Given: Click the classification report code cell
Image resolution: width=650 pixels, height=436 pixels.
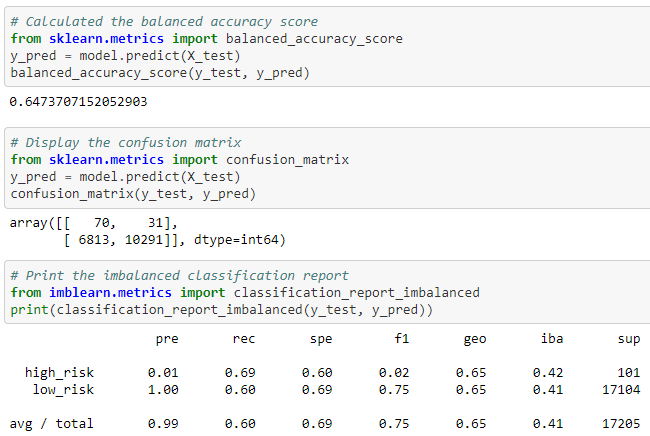Looking at the screenshot, I should coord(327,292).
